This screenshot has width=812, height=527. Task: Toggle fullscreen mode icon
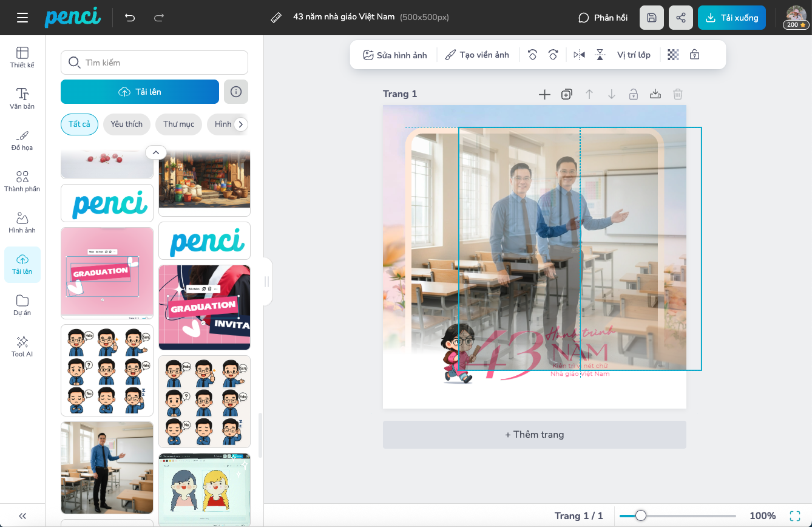(x=794, y=515)
